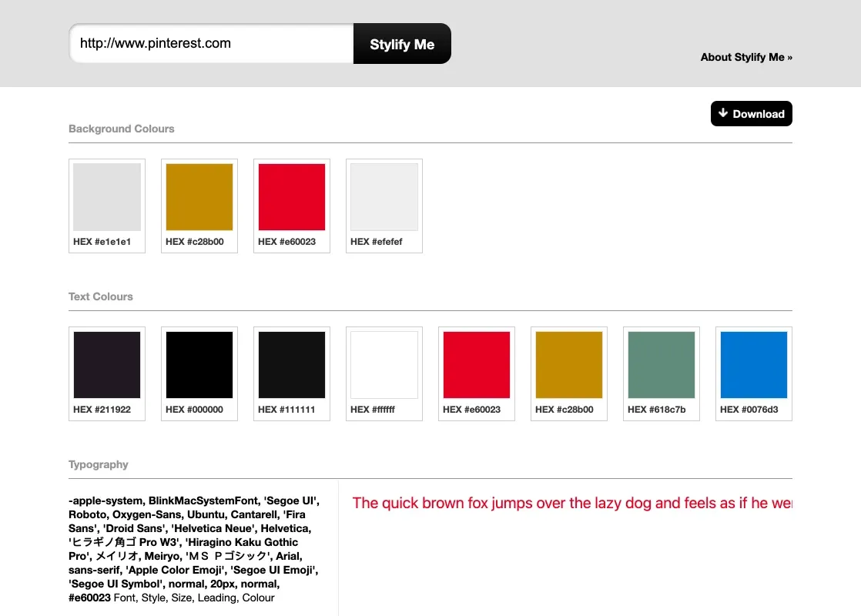Click the URL input field
The image size is (861, 616).
coord(212,44)
